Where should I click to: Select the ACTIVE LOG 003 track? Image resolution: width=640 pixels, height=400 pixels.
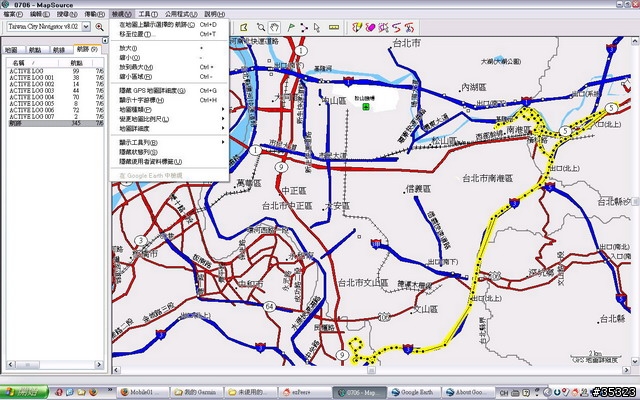tap(56, 91)
